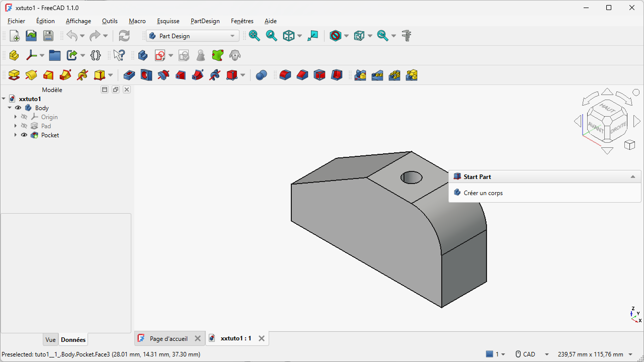Open the Esquisse menu
This screenshot has height=362, width=644.
pyautogui.click(x=168, y=21)
